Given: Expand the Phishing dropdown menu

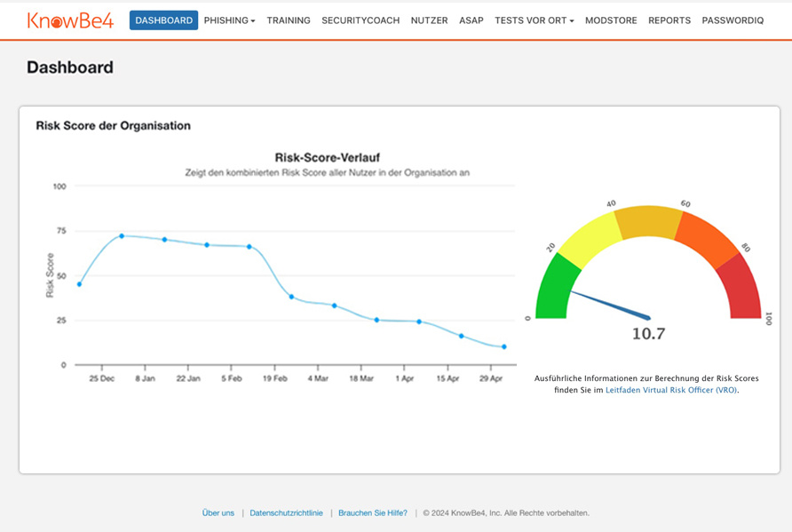Looking at the screenshot, I should coord(229,20).
